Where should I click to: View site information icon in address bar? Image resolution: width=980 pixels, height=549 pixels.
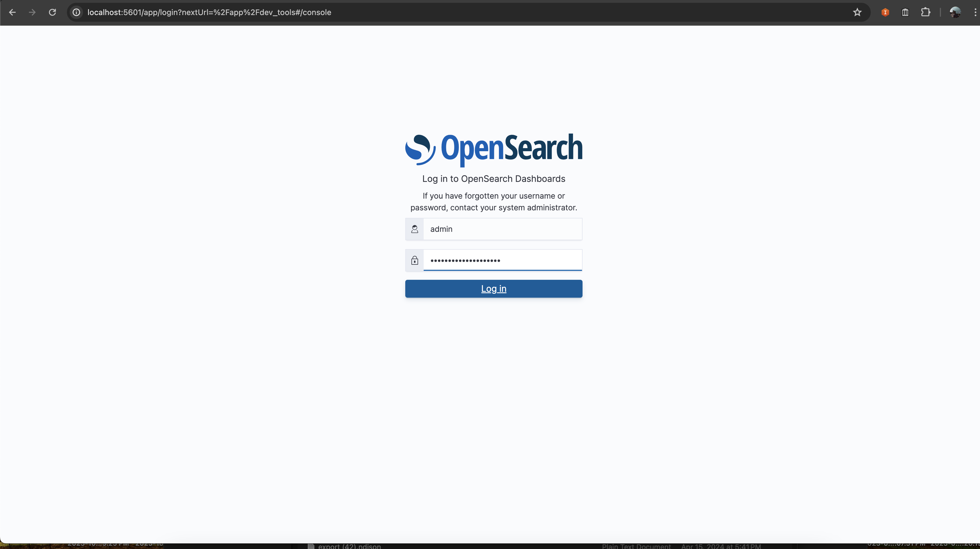pos(76,12)
